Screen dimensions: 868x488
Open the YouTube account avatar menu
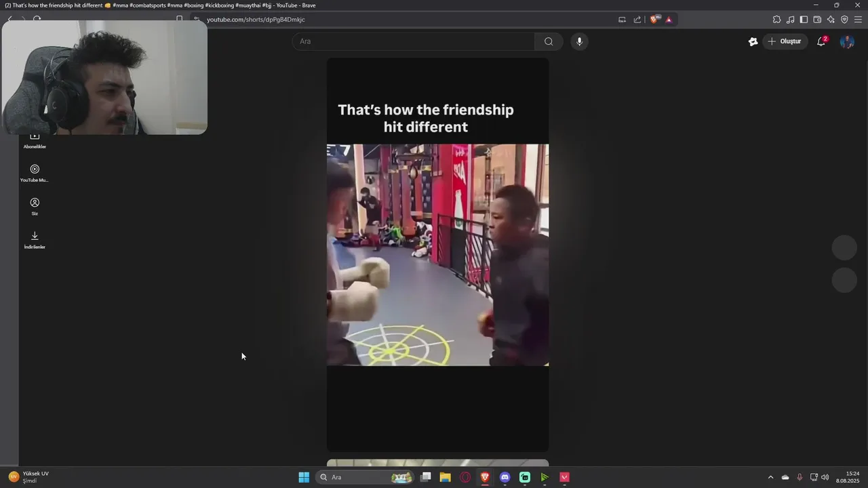click(847, 41)
